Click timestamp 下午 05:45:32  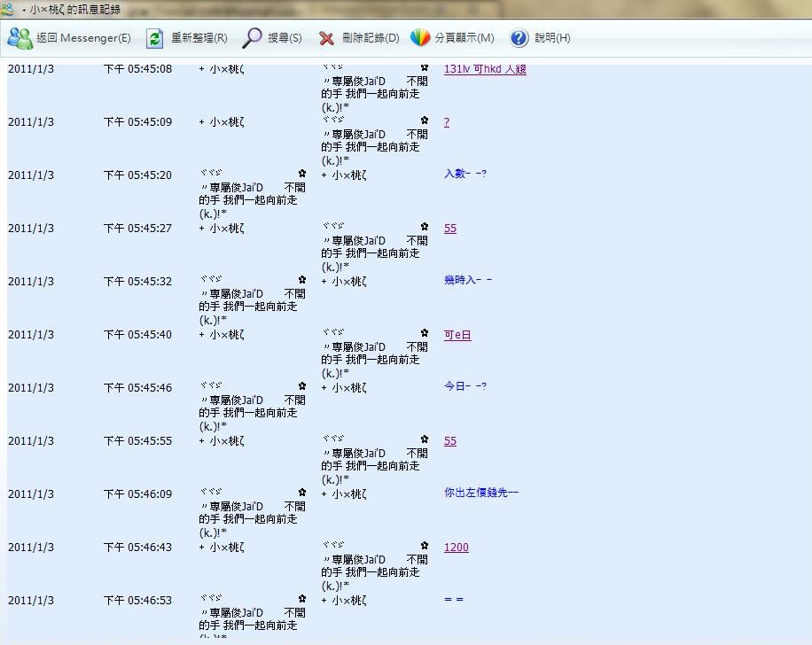(x=137, y=281)
